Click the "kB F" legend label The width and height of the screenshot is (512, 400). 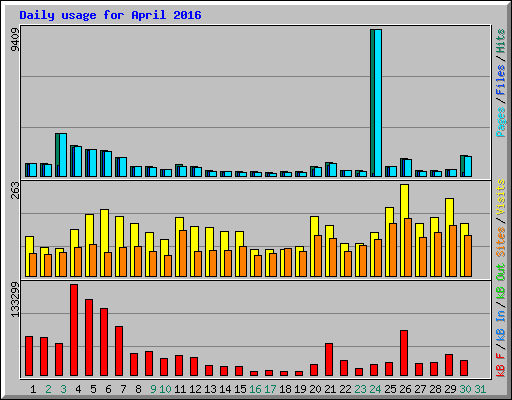[x=500, y=365]
